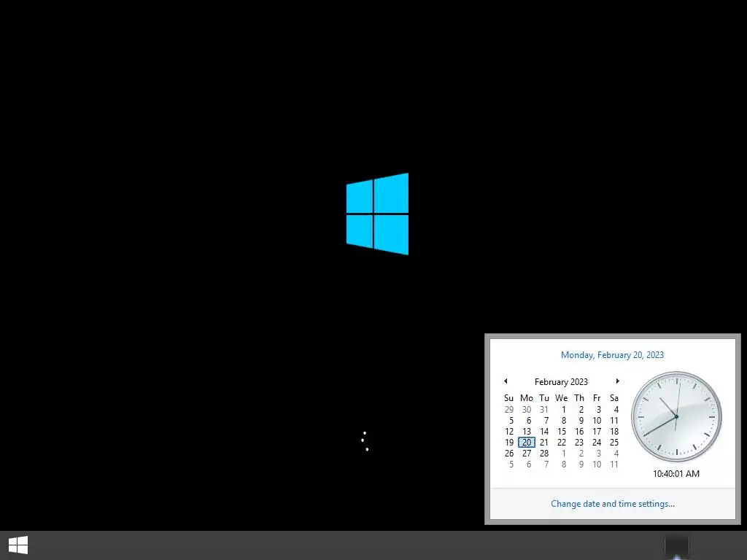The width and height of the screenshot is (747, 560).
Task: Select Friday February 3 in first row
Action: 599,410
